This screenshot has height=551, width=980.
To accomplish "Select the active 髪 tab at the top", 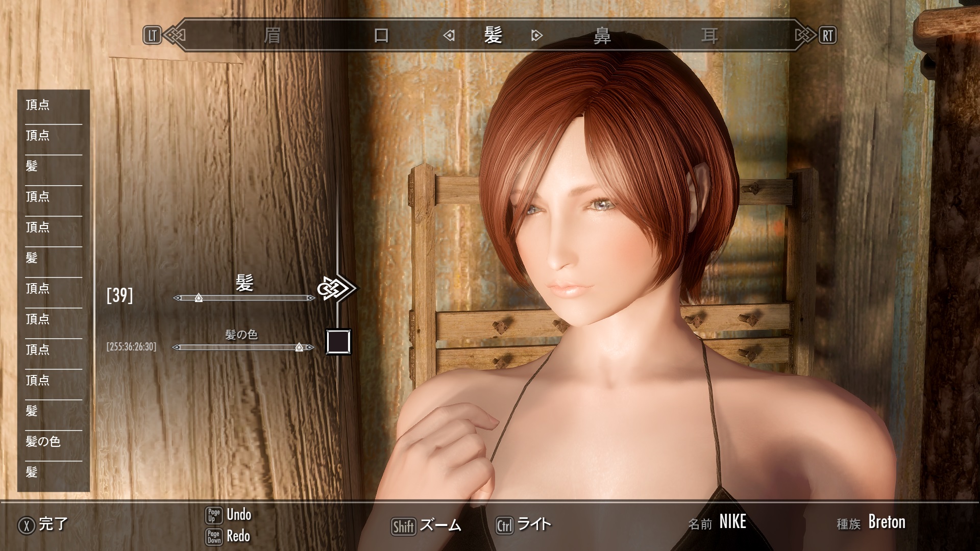I will coord(493,35).
